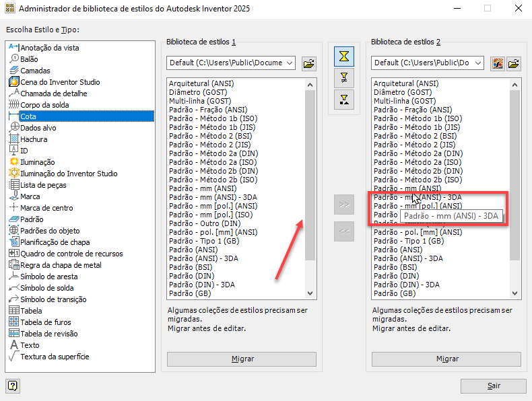Click the Iluminação sun icon
This screenshot has height=401, width=532.
(x=14, y=162)
